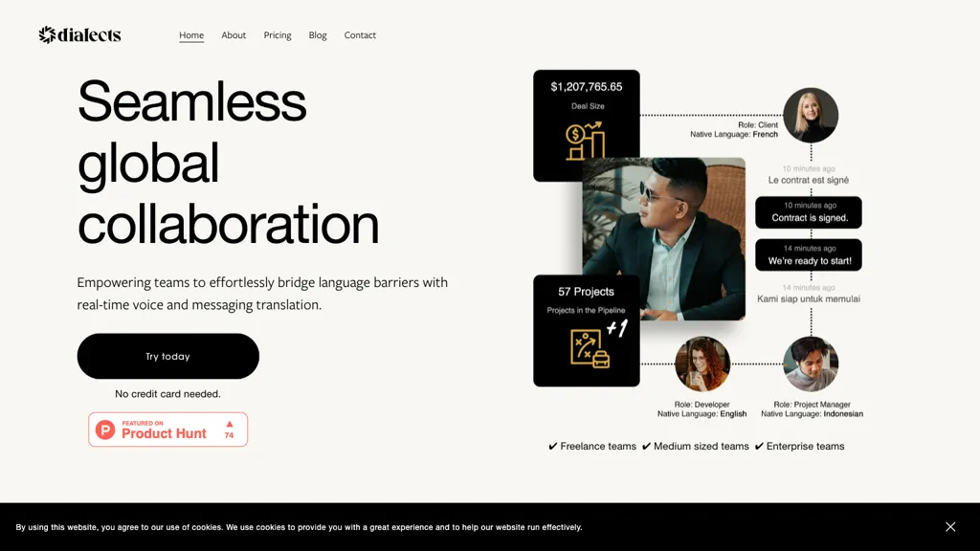Click the Try today button

(168, 356)
